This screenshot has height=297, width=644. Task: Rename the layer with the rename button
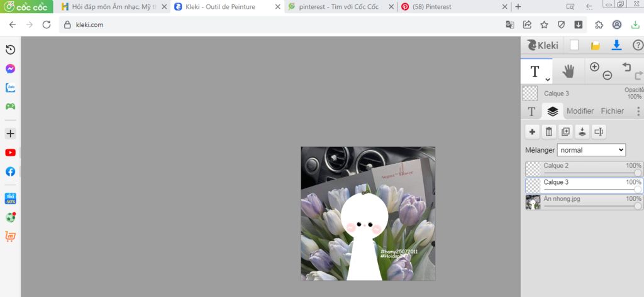click(x=599, y=132)
